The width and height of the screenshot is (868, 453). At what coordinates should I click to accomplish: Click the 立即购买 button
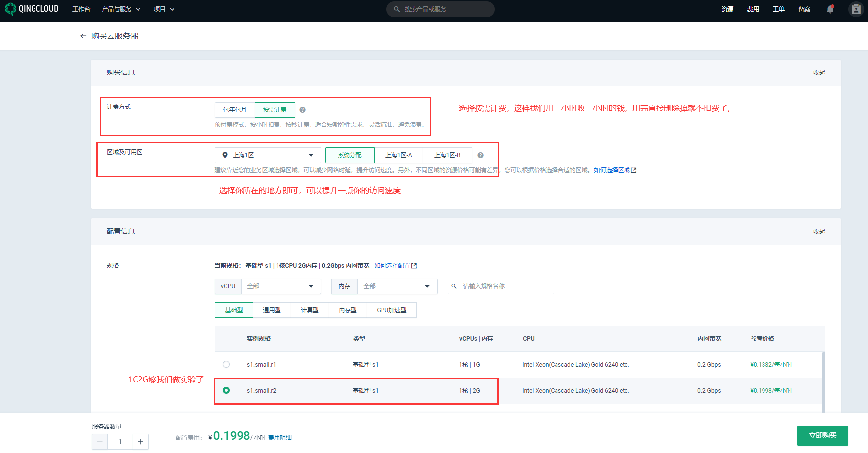822,436
